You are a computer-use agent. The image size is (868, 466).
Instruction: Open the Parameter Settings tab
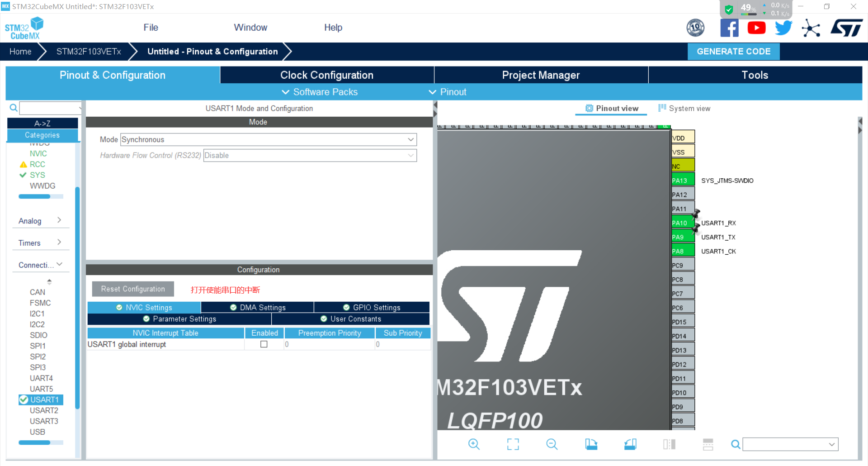179,319
